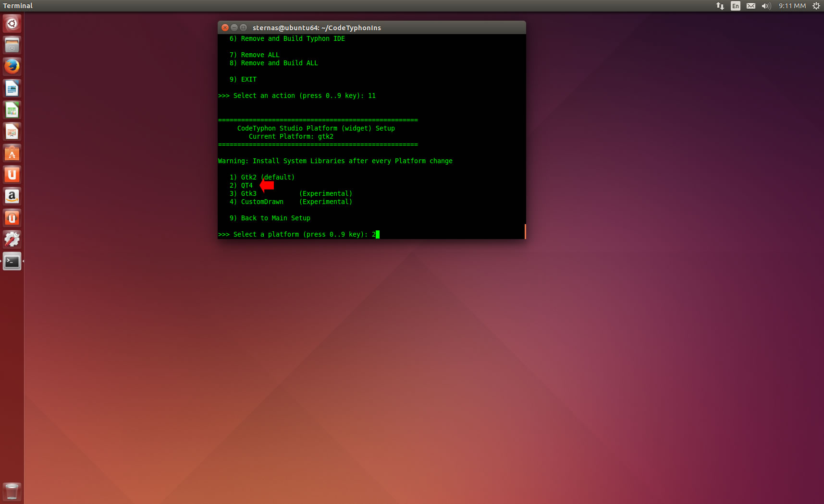Minimize the terminal window
Image resolution: width=824 pixels, height=504 pixels.
234,28
